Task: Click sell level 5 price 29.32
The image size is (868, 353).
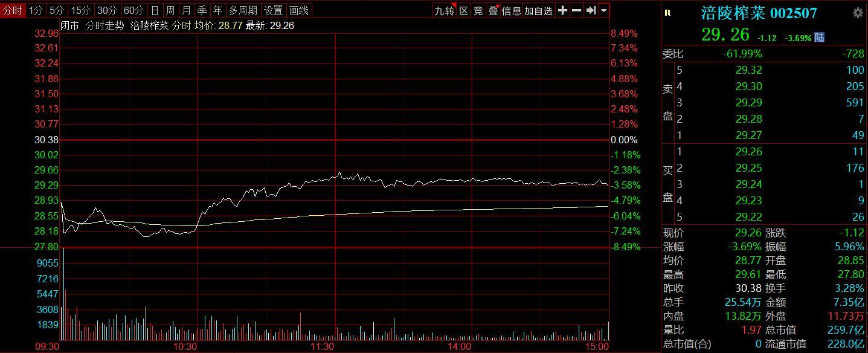Action: tap(749, 70)
